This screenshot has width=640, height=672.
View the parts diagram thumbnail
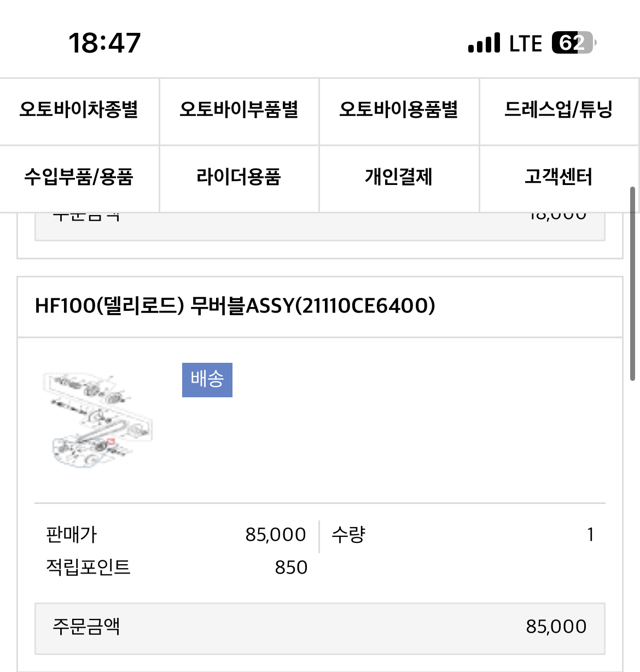(x=97, y=419)
